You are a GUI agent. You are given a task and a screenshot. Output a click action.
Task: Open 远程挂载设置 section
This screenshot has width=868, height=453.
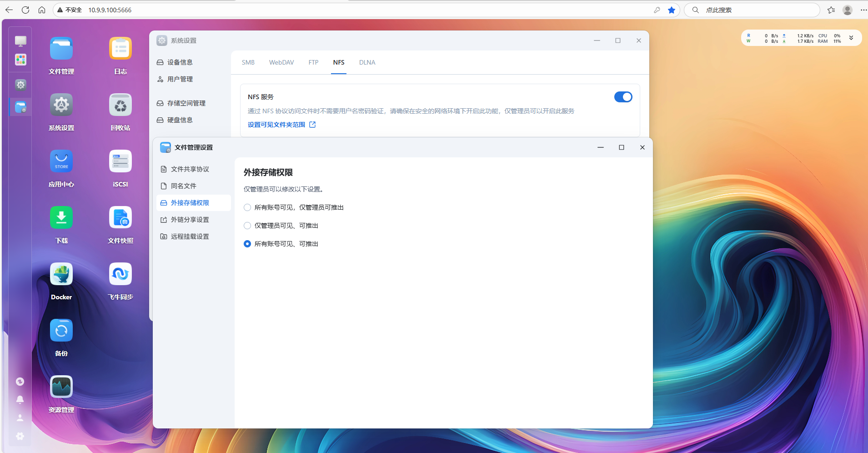194,237
